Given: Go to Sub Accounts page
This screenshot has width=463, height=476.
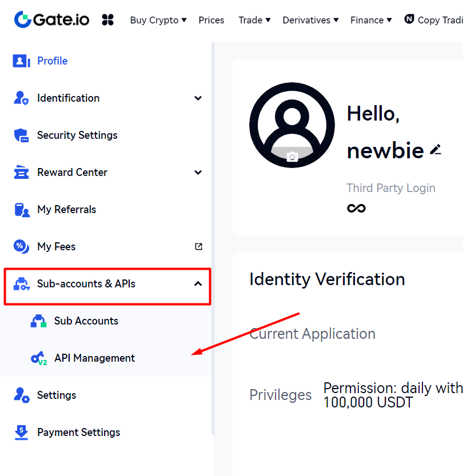Looking at the screenshot, I should point(86,321).
